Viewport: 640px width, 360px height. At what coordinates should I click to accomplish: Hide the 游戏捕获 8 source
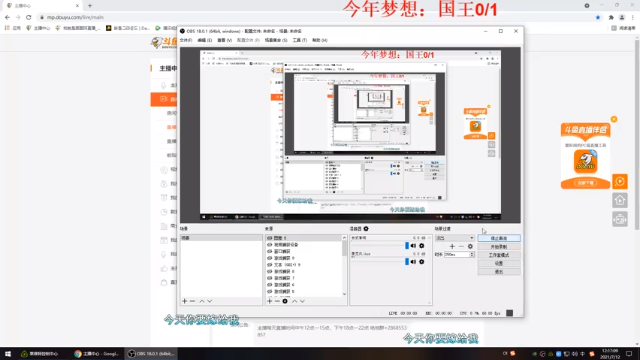click(x=269, y=271)
